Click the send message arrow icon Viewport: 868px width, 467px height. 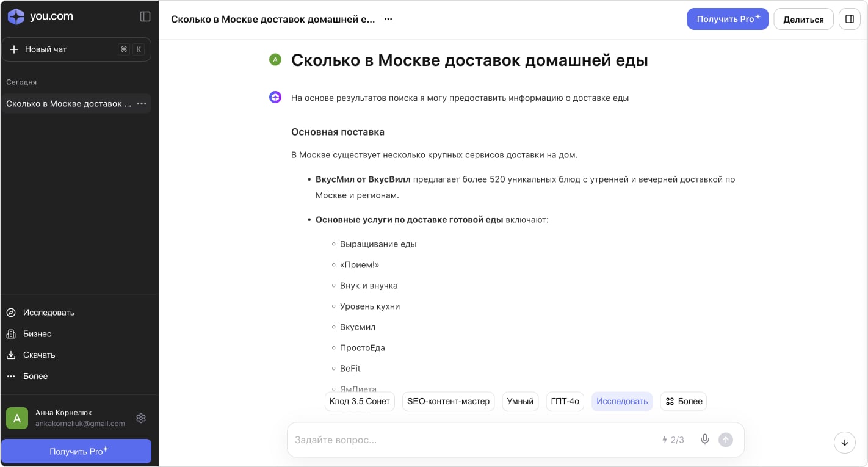click(x=726, y=439)
